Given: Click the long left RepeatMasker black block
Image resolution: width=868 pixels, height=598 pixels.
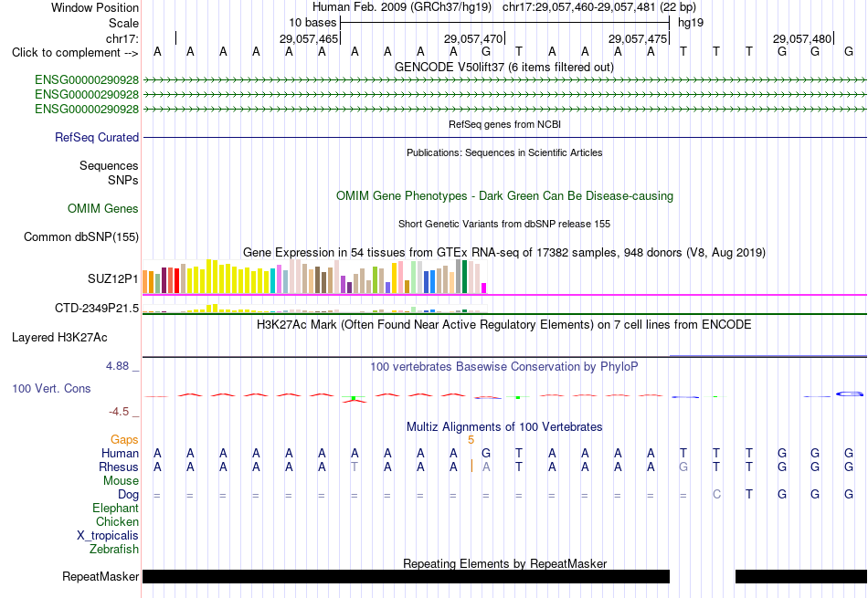Looking at the screenshot, I should click(406, 576).
